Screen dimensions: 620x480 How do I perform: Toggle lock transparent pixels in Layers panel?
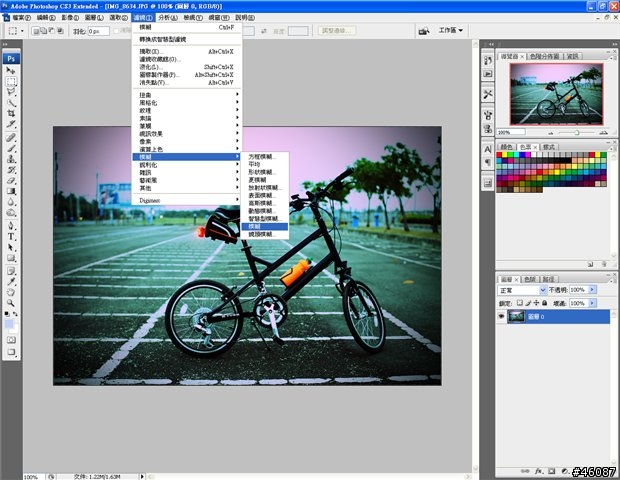tap(520, 303)
